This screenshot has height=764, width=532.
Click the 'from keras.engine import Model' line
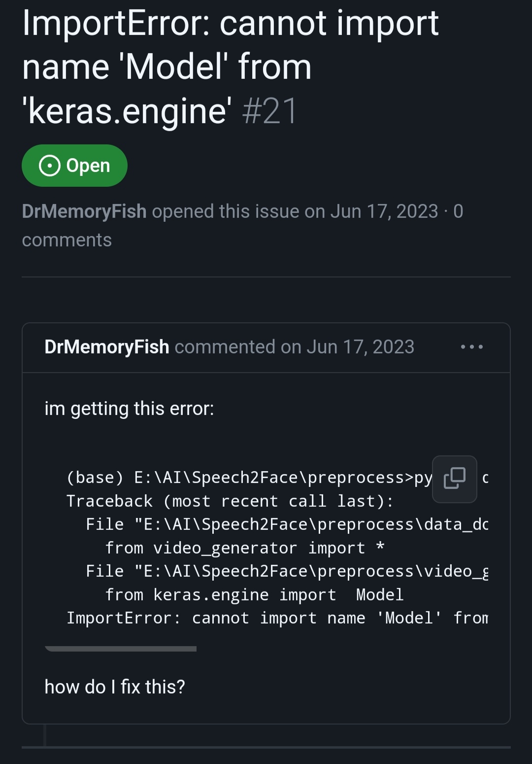[254, 595]
